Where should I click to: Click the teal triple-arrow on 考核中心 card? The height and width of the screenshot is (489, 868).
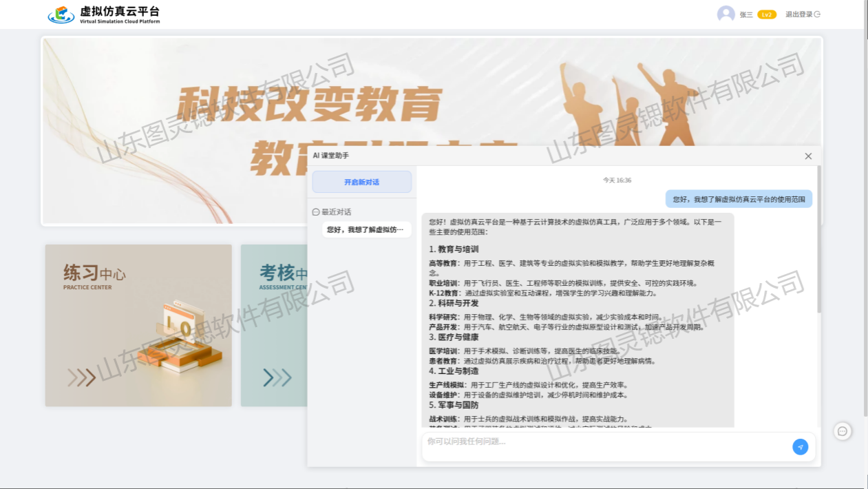point(277,377)
